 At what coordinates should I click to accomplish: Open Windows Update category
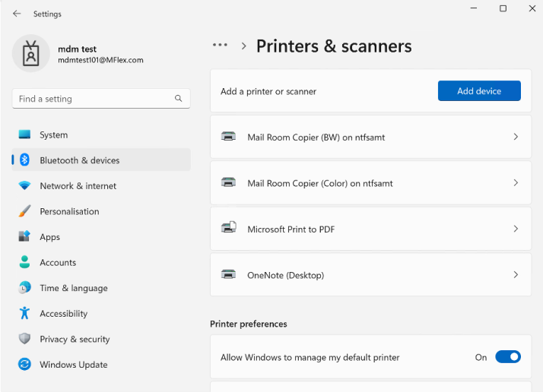[101, 365]
